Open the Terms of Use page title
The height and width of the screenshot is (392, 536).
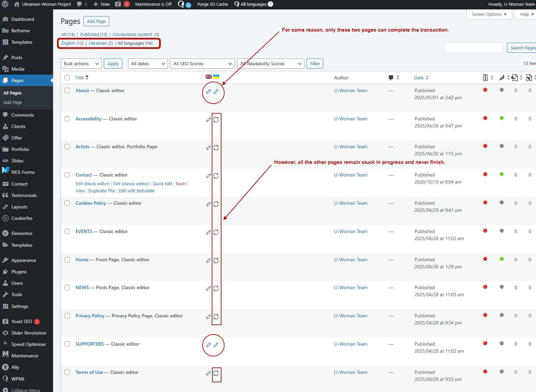[89, 372]
